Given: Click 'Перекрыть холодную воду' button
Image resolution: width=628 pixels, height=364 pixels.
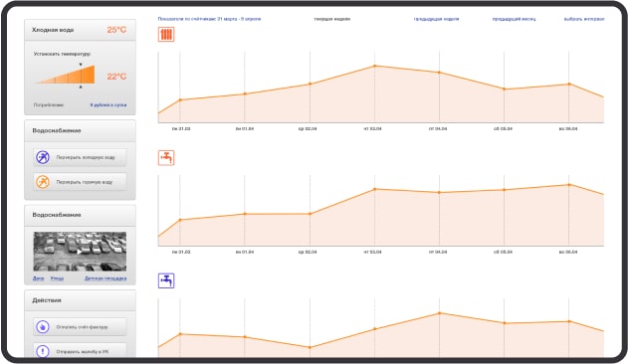Looking at the screenshot, I should coord(80,157).
